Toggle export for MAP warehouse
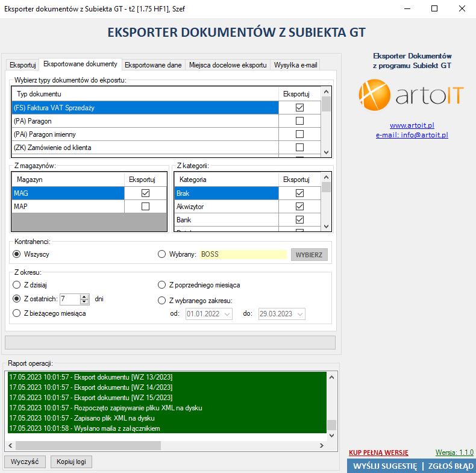This screenshot has height=473, width=476. click(x=145, y=207)
